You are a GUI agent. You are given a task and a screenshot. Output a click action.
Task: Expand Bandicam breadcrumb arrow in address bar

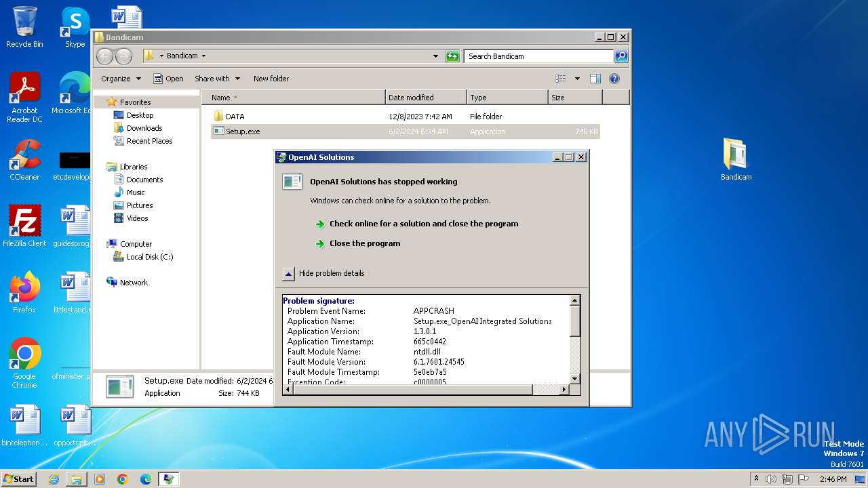pyautogui.click(x=203, y=56)
